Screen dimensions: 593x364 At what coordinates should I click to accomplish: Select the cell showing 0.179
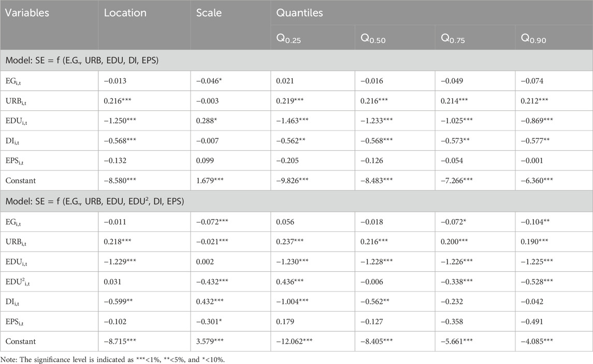coord(285,322)
